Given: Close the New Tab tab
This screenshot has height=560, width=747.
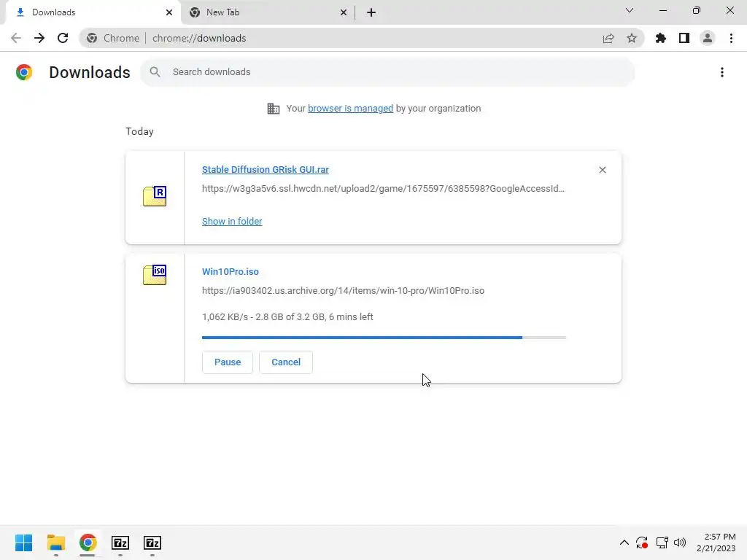Looking at the screenshot, I should [344, 12].
